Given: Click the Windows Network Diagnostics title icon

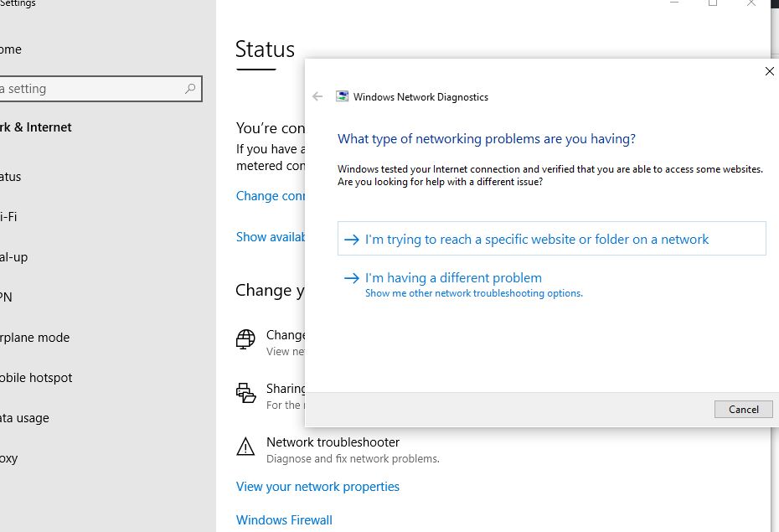Looking at the screenshot, I should click(x=342, y=96).
